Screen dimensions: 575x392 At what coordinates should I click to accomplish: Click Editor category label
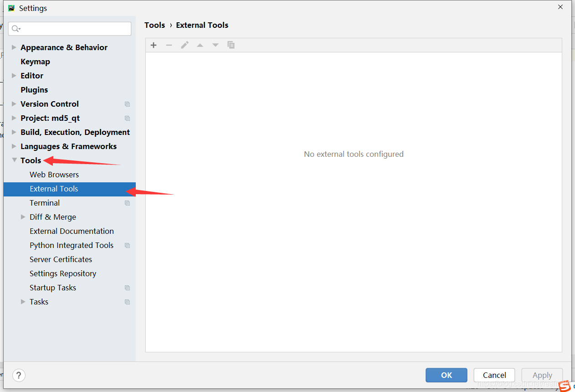[32, 76]
